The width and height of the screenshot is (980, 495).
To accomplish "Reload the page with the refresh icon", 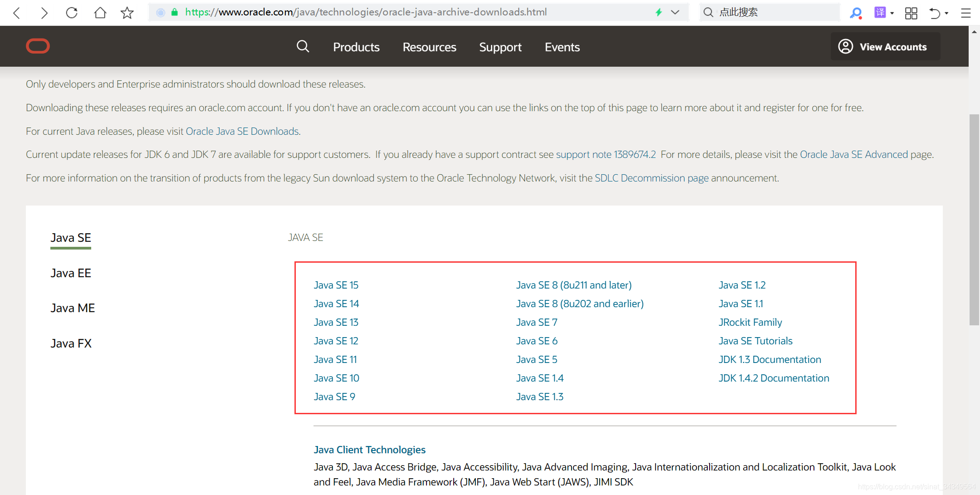I will tap(72, 13).
